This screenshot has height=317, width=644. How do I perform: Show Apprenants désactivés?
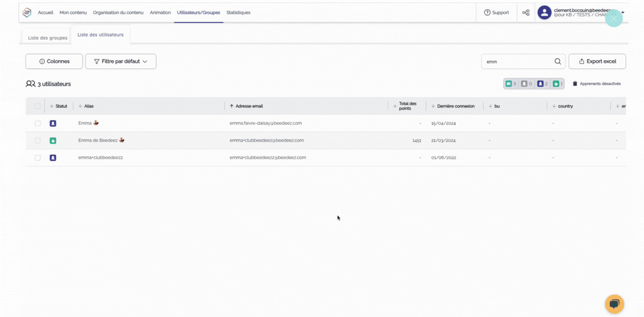point(597,84)
